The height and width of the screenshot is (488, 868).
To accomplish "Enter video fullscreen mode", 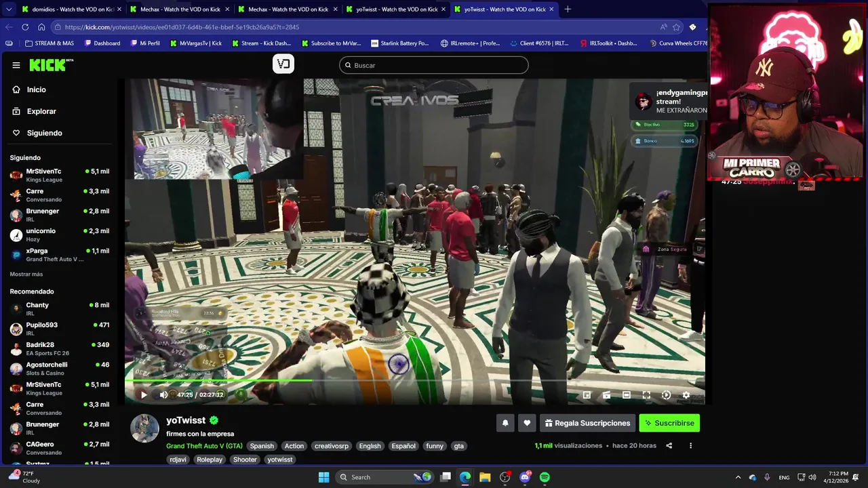I will pyautogui.click(x=646, y=395).
